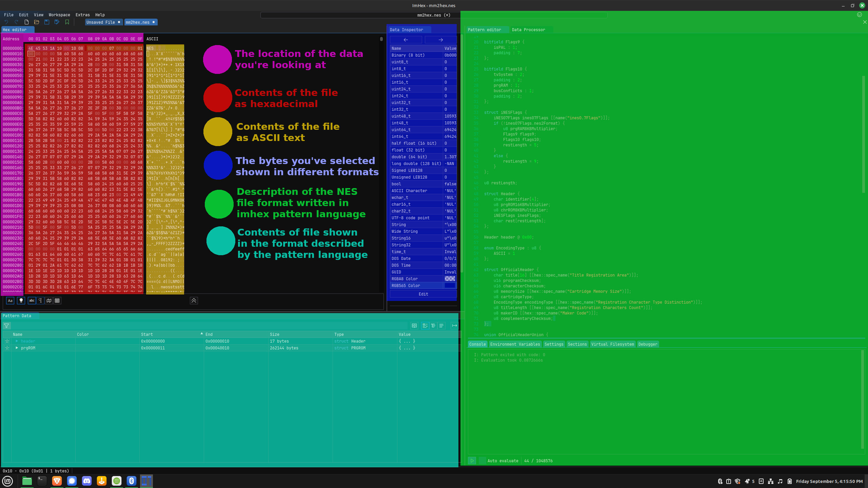The image size is (868, 488).
Task: Click the Redo arrow in the toolbar
Action: (x=16, y=22)
